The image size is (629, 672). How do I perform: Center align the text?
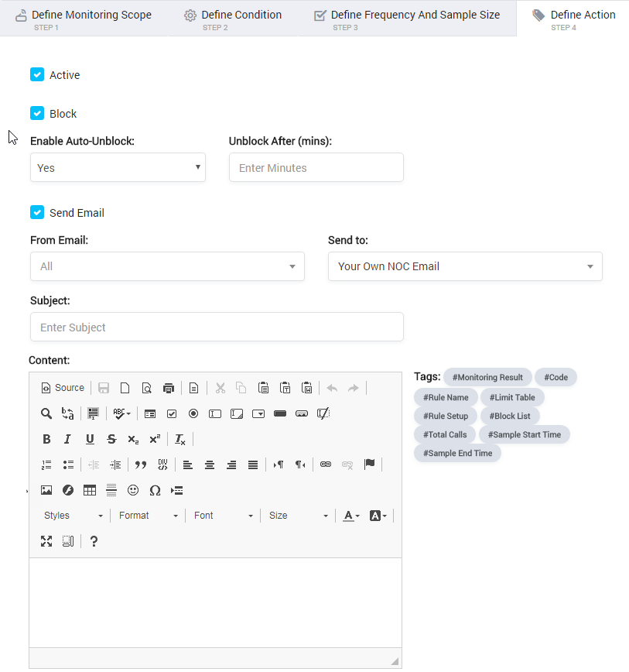coord(210,465)
